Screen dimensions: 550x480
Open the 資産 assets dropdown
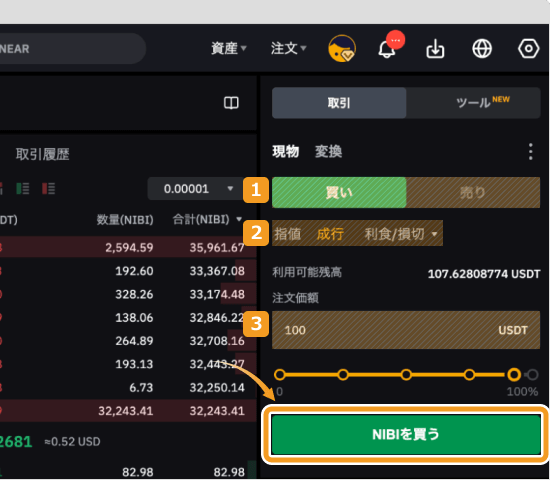click(x=228, y=48)
